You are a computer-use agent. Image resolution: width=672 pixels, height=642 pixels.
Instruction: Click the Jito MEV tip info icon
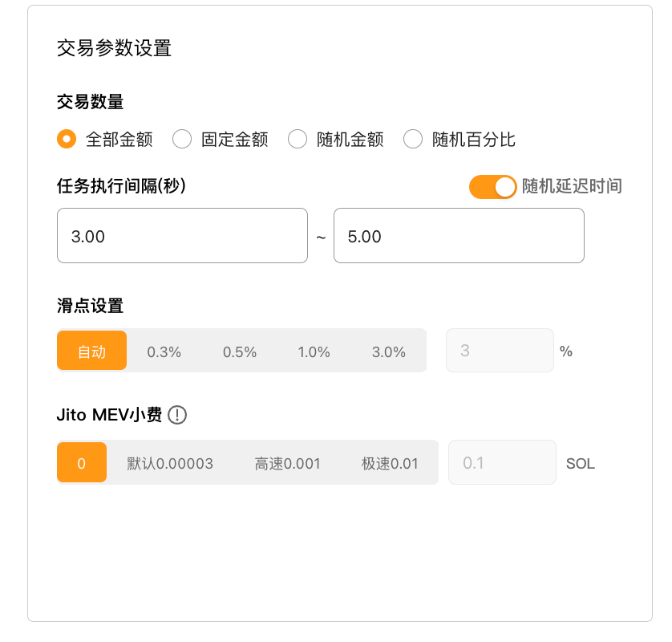click(x=177, y=415)
